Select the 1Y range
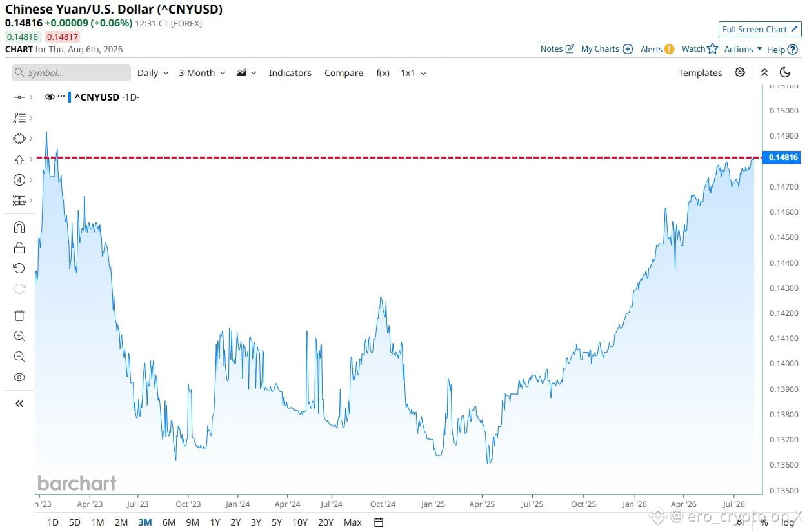This screenshot has height=532, width=807. (x=215, y=522)
